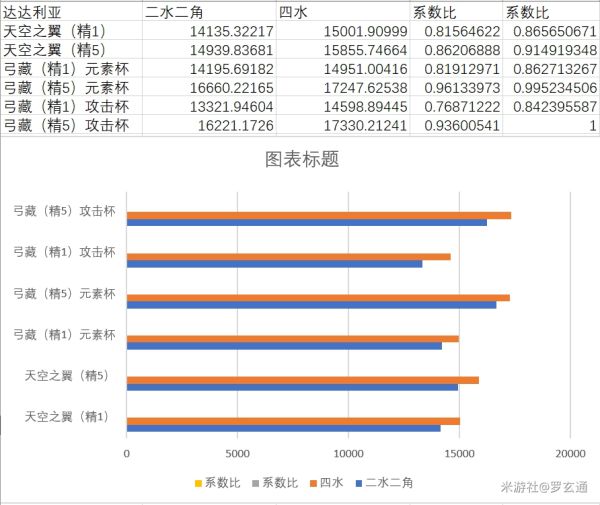Viewport: 600px width, 505px height.
Task: Select cell with value 0.96133973
Action: 456,87
